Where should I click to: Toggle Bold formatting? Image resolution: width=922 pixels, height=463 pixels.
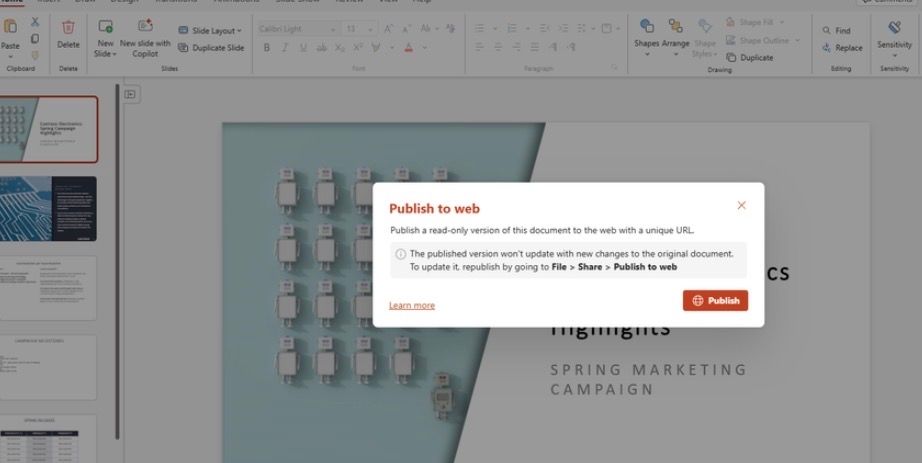267,48
